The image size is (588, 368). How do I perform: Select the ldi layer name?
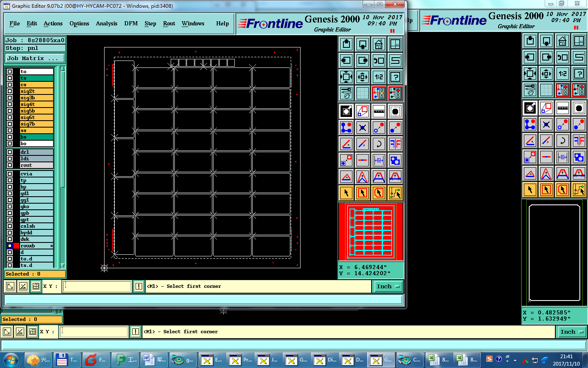[x=36, y=159]
